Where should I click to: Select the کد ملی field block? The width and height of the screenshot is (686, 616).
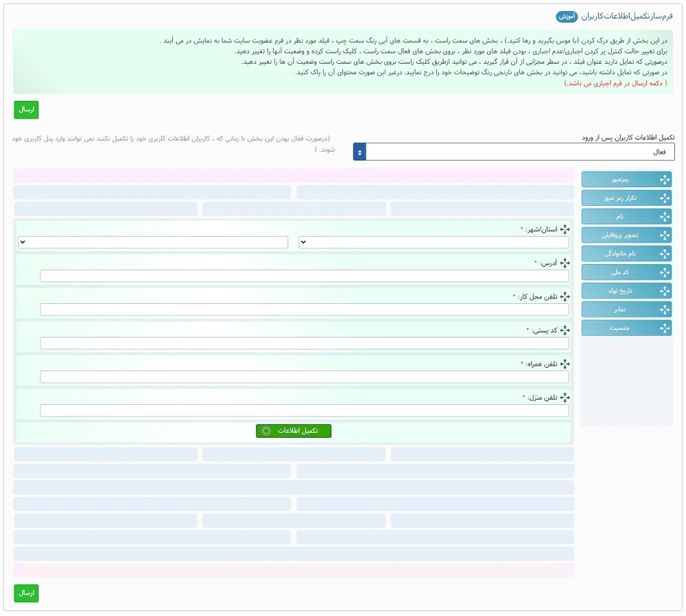[626, 272]
